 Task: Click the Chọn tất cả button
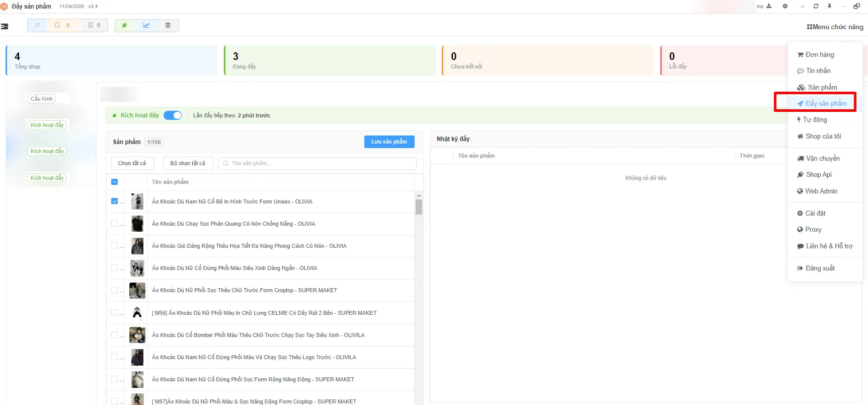tap(132, 163)
